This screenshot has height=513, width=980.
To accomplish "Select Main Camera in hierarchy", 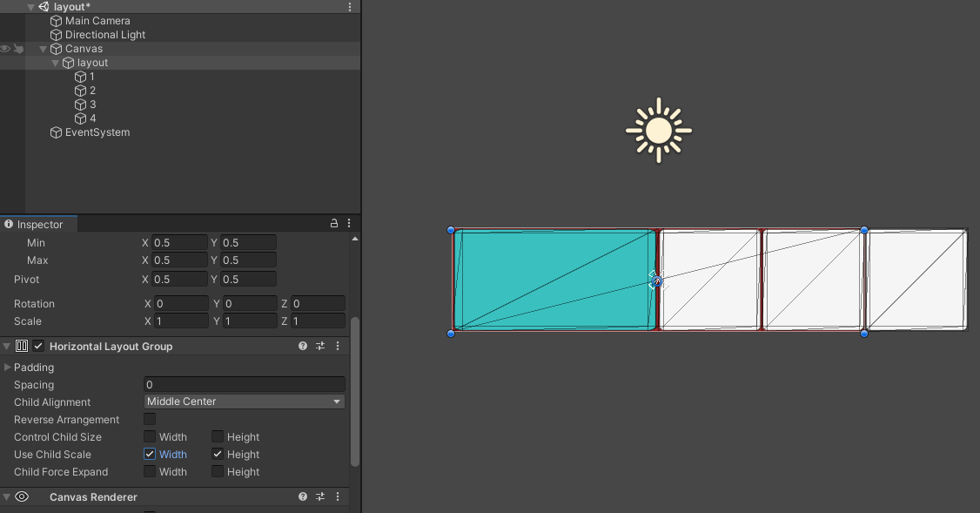I will click(97, 21).
